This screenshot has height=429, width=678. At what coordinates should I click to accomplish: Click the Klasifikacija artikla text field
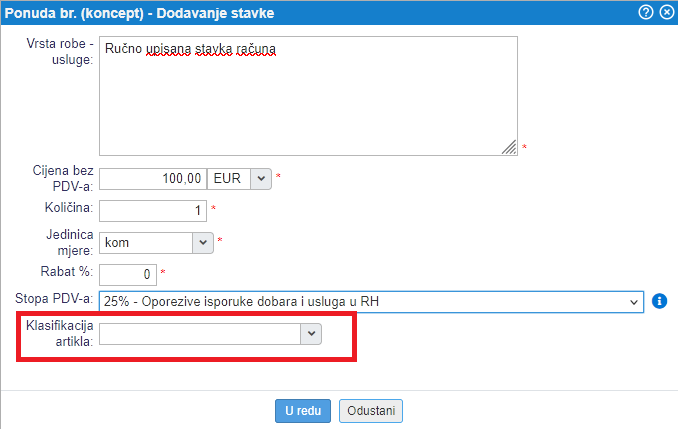point(200,334)
